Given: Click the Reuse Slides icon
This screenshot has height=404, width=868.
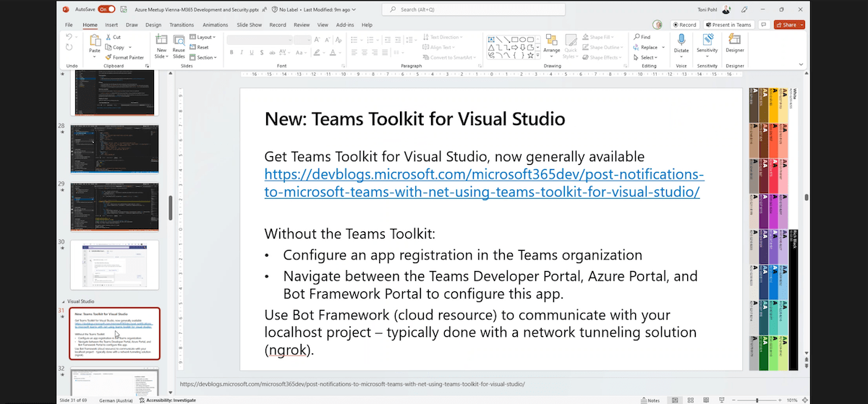Looking at the screenshot, I should tap(178, 42).
